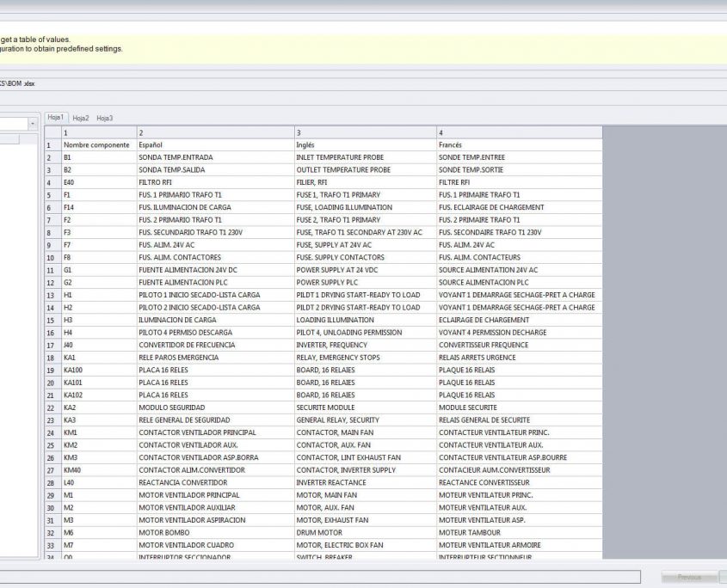Select column header 1

click(x=99, y=132)
